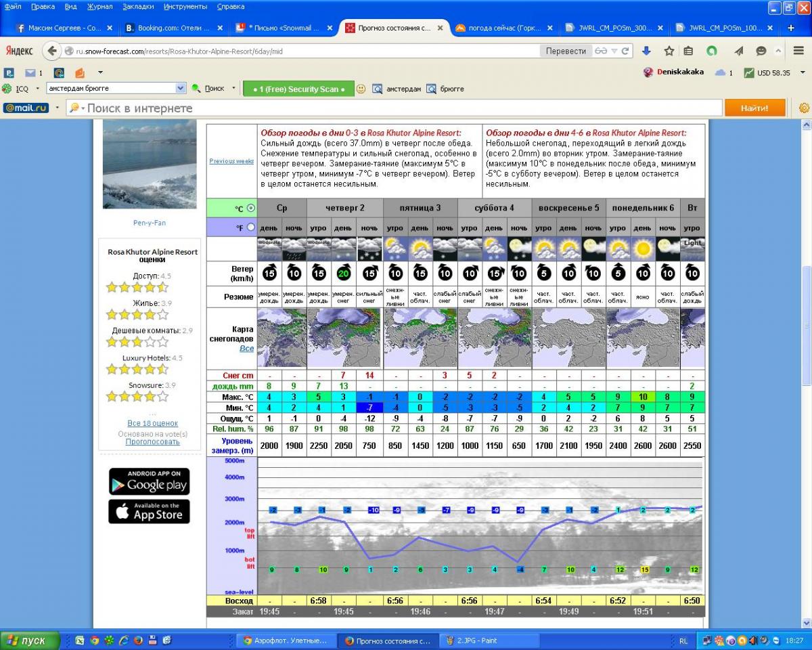This screenshot has width=812, height=650.
Task: Bookmark this page with the star icon
Action: (x=669, y=51)
